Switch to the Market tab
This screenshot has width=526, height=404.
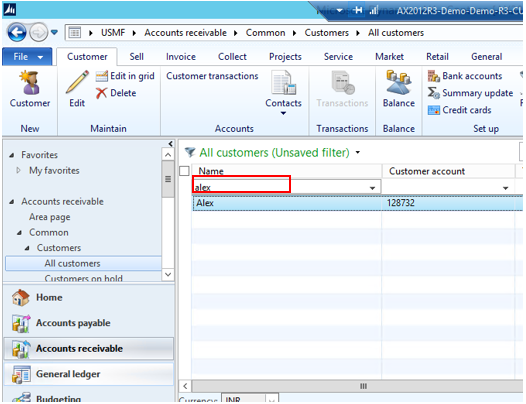click(x=389, y=57)
